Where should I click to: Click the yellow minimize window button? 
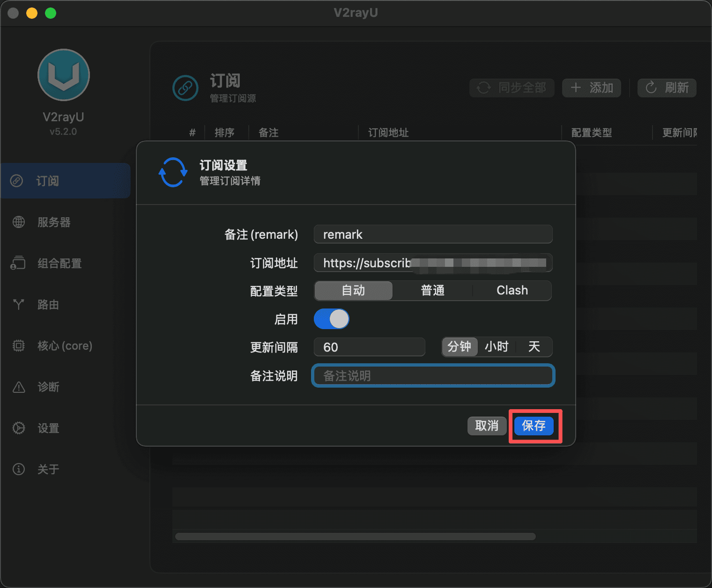point(32,13)
